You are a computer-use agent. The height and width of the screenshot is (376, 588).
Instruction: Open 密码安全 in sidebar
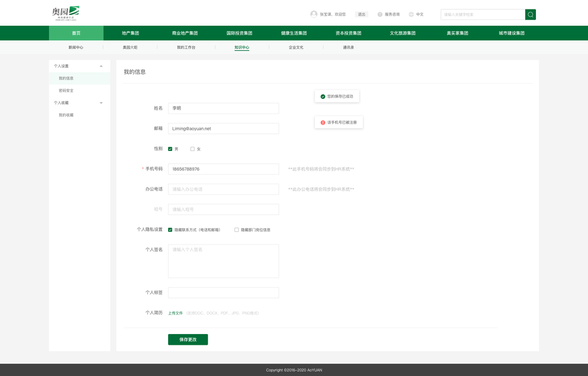tap(80, 91)
